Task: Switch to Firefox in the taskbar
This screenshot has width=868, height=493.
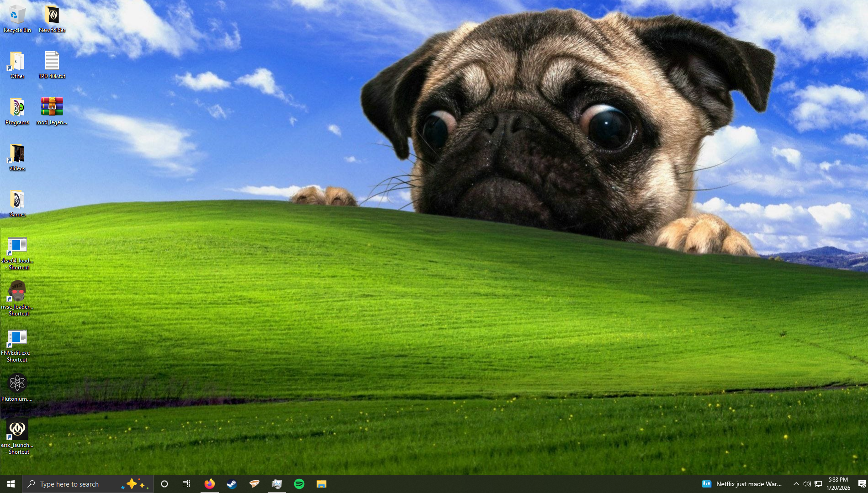Action: (209, 484)
